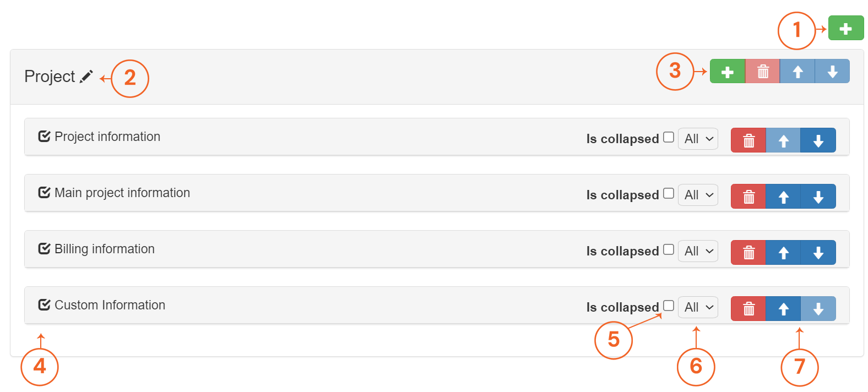Delete the Project information section
The image size is (868, 392).
(x=748, y=140)
